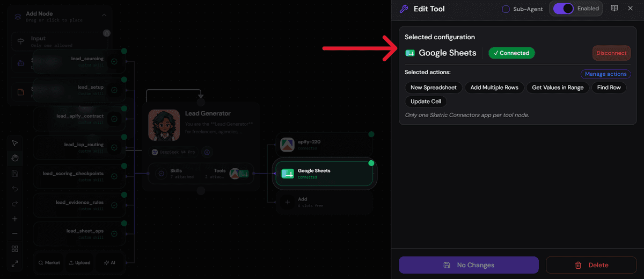
Task: Select the lead_evidence_rules skill node
Action: click(79, 205)
